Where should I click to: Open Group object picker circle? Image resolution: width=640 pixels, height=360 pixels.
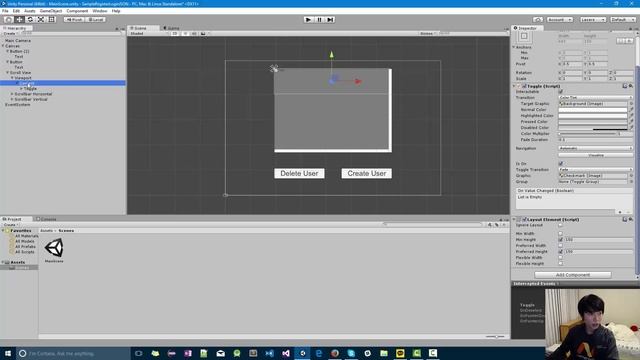coord(631,182)
